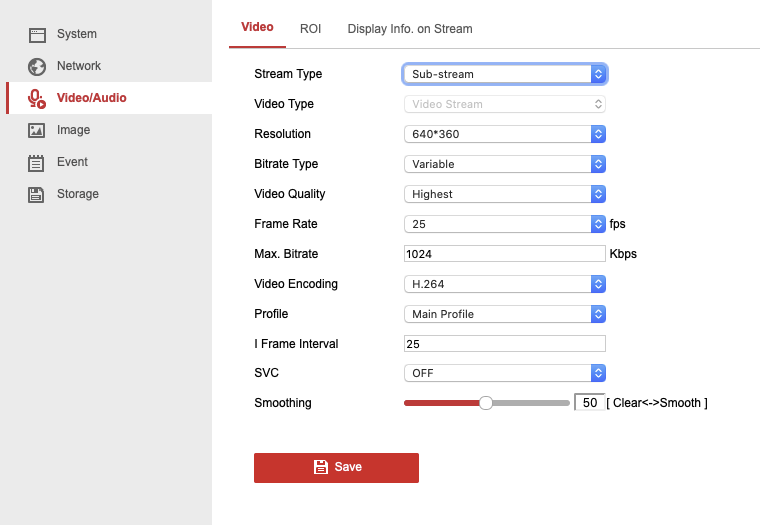Select Video Encoding H.264 dropdown
Viewport: 760px width, 525px height.
(504, 284)
